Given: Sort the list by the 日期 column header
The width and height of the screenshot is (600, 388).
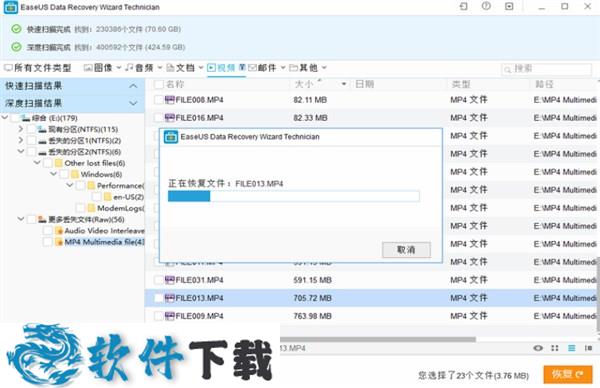Looking at the screenshot, I should click(364, 84).
